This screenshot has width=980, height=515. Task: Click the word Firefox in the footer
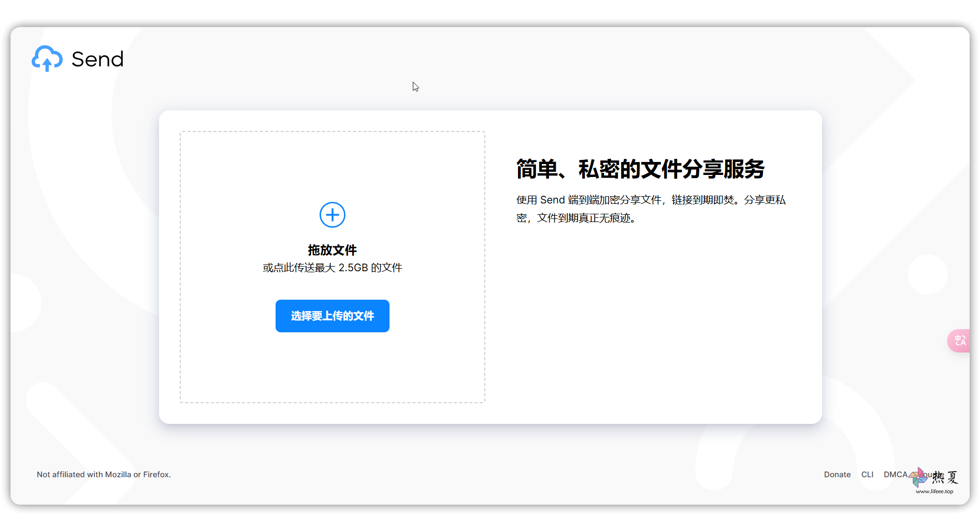pyautogui.click(x=156, y=475)
